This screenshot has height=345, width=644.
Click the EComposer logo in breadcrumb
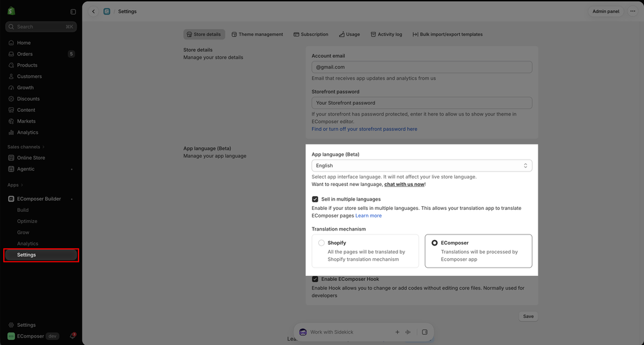107,11
